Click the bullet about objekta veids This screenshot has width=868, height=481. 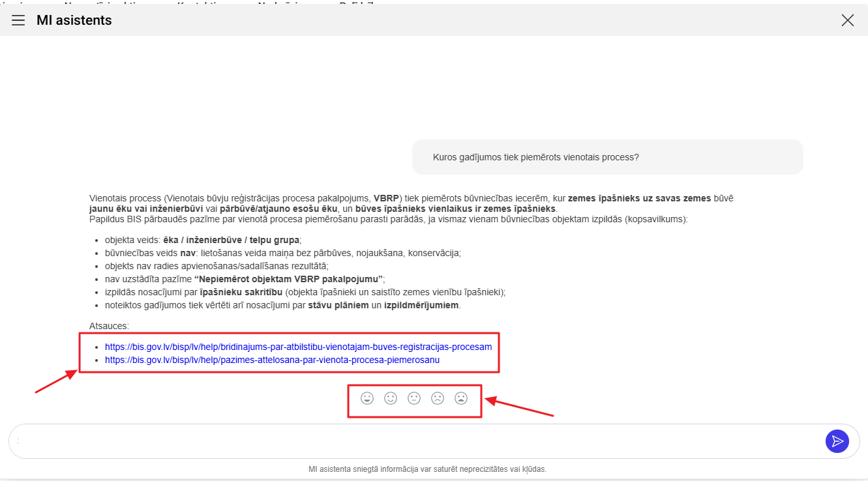click(203, 240)
